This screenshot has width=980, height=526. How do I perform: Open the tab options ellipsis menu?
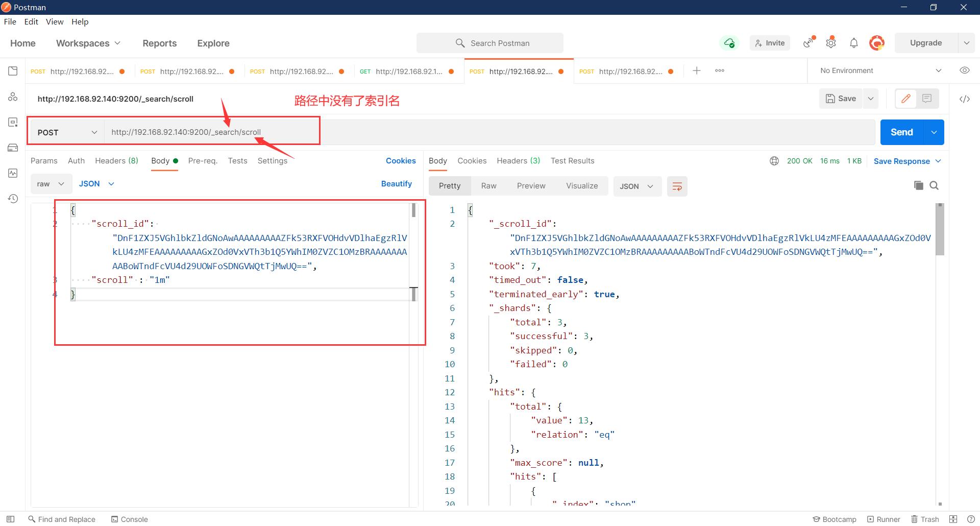click(720, 70)
